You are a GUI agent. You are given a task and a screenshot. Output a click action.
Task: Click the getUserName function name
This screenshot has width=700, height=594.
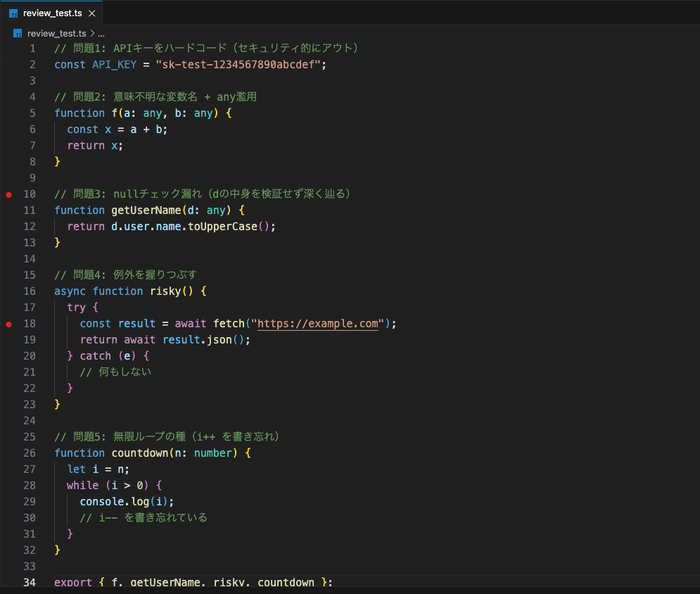tap(146, 210)
